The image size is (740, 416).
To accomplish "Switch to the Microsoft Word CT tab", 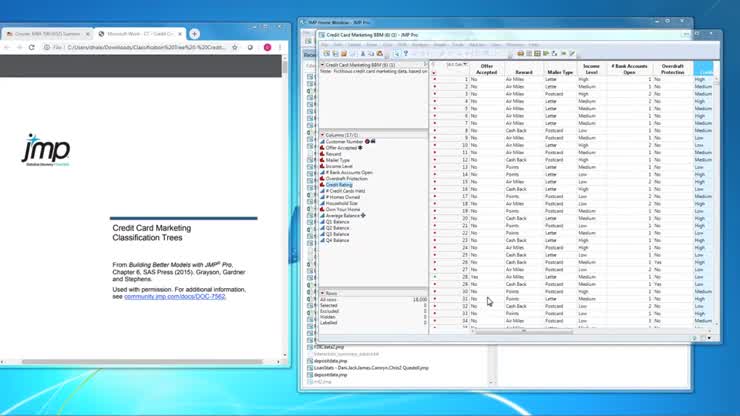I will pyautogui.click(x=140, y=33).
